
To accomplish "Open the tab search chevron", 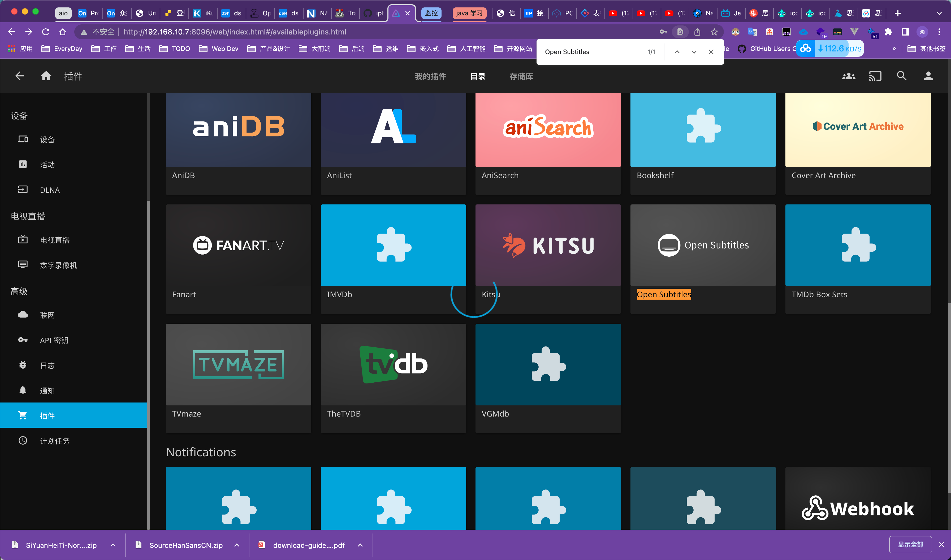I will tap(939, 13).
